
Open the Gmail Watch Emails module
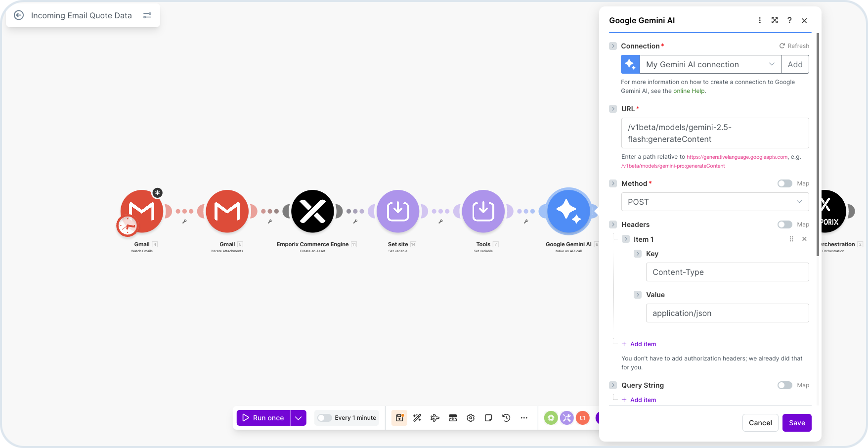[142, 211]
